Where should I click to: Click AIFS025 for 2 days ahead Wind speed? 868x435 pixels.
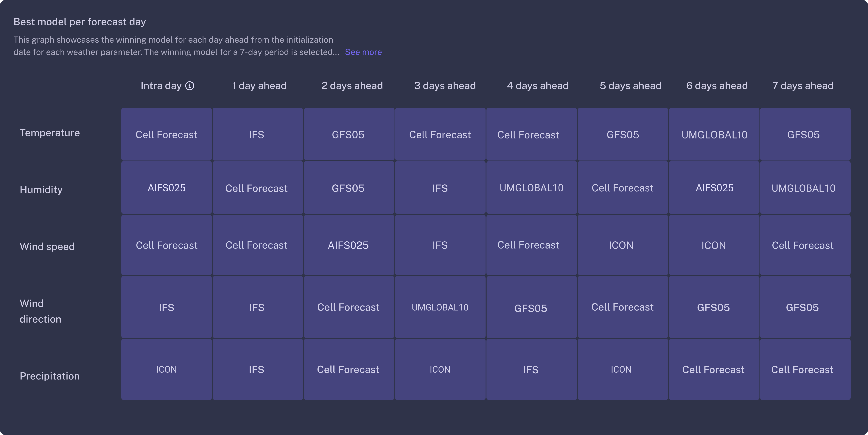point(348,245)
